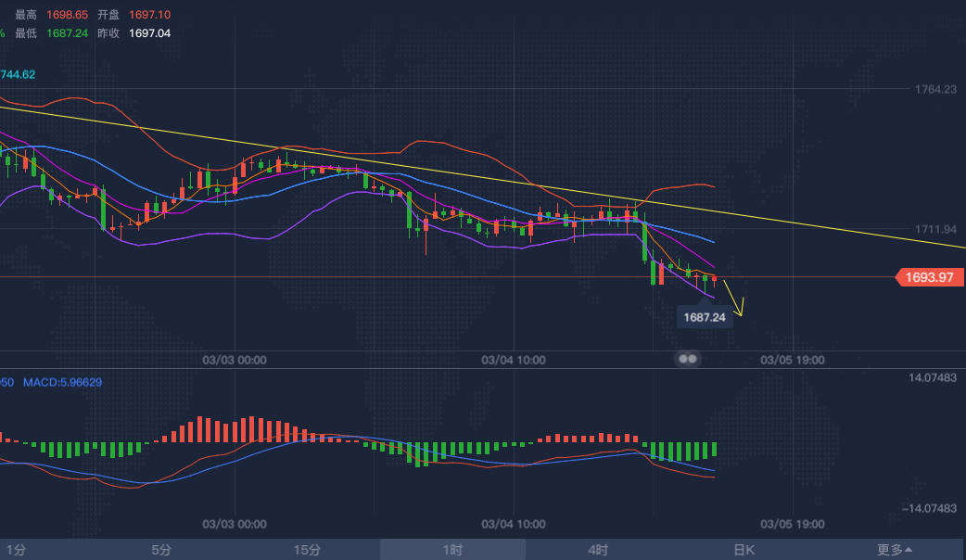Click the yellow downward arrow annotation
The height and width of the screenshot is (560, 966).
pyautogui.click(x=733, y=299)
